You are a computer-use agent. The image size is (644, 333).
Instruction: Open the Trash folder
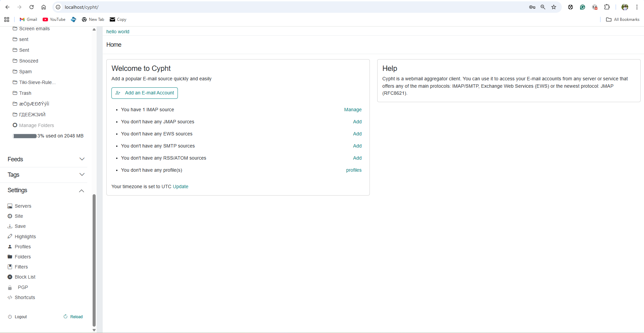[x=25, y=93]
